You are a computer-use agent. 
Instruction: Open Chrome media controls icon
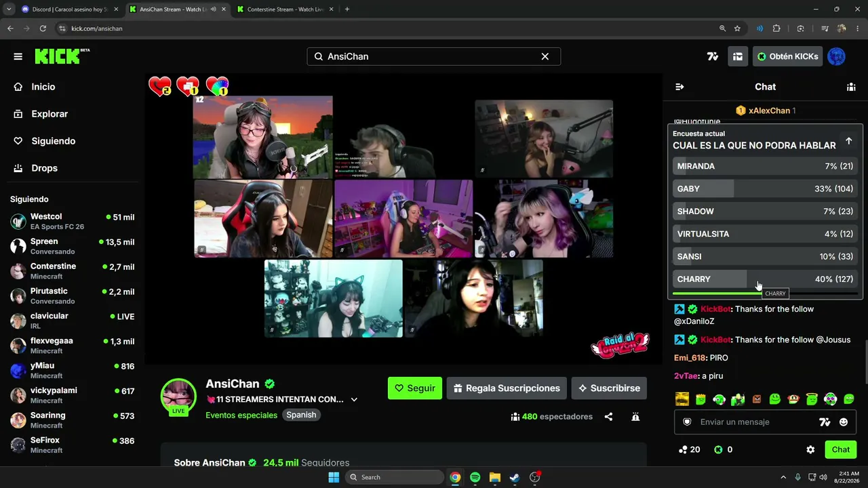pyautogui.click(x=825, y=28)
